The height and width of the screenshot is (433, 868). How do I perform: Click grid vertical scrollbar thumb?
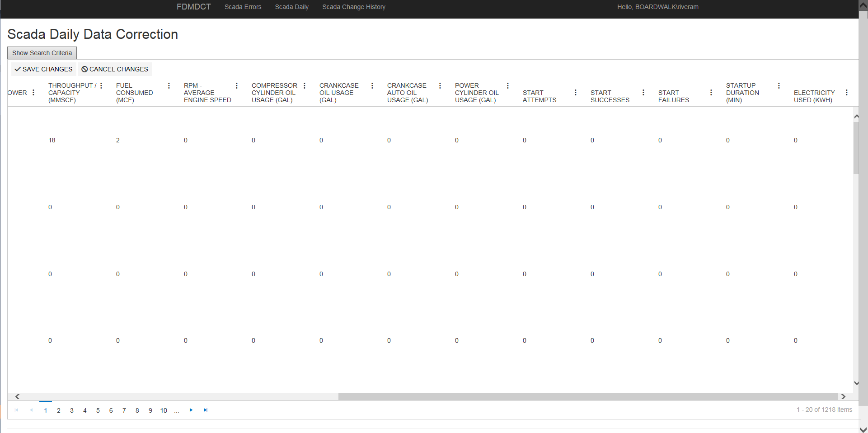856,148
